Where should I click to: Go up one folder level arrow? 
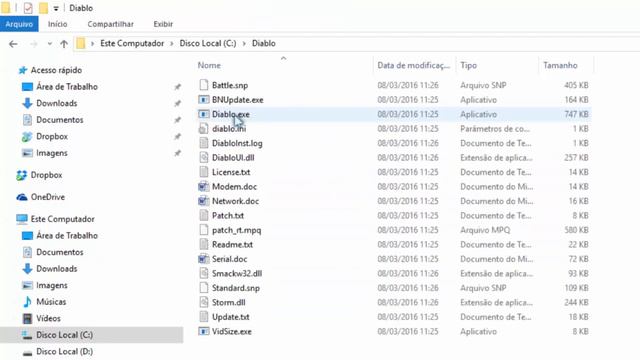pyautogui.click(x=64, y=44)
